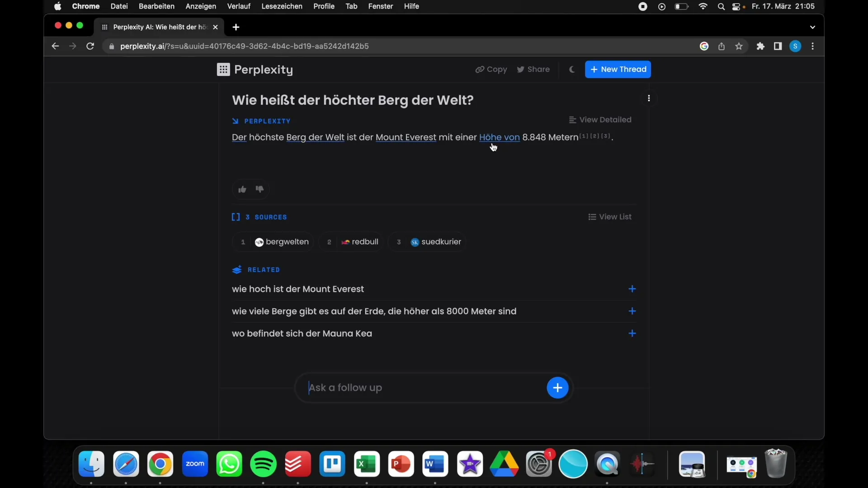Screen dimensions: 868x488
Task: Click the Perplexity menu bar item in Chrome
Action: [255, 69]
